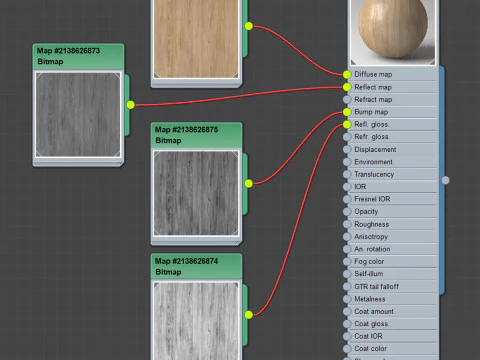Screen dimensions: 480x360
Task: Click the Fog color input socket
Action: pos(347,261)
